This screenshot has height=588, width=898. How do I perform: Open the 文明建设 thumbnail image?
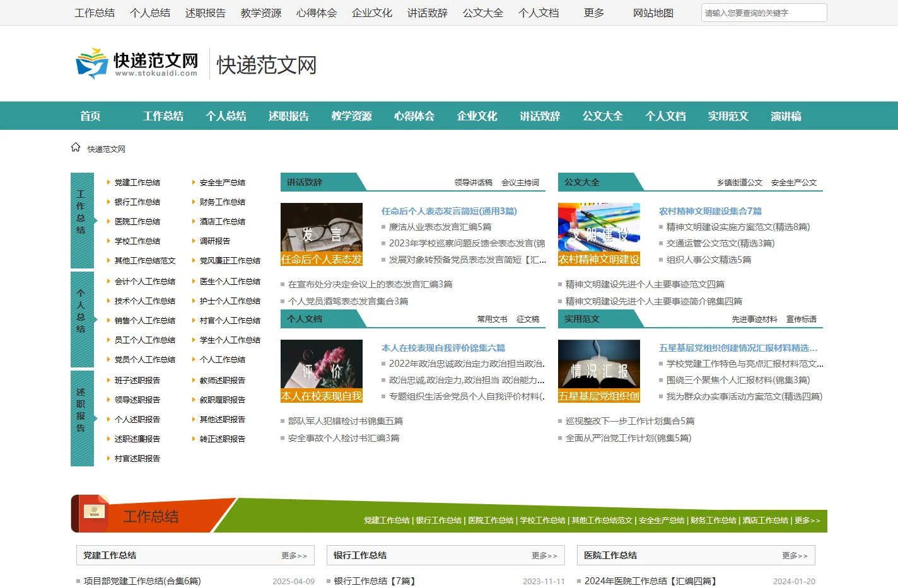(x=599, y=234)
